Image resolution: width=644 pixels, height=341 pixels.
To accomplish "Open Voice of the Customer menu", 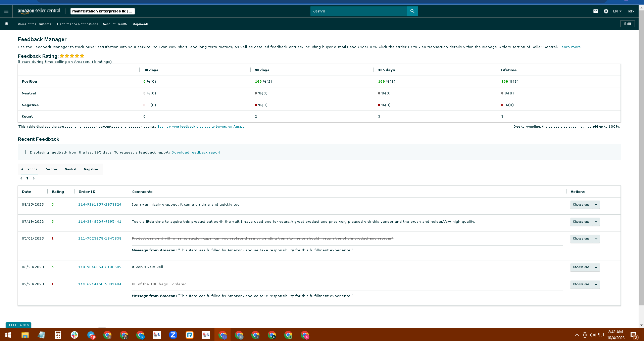I will pos(35,24).
